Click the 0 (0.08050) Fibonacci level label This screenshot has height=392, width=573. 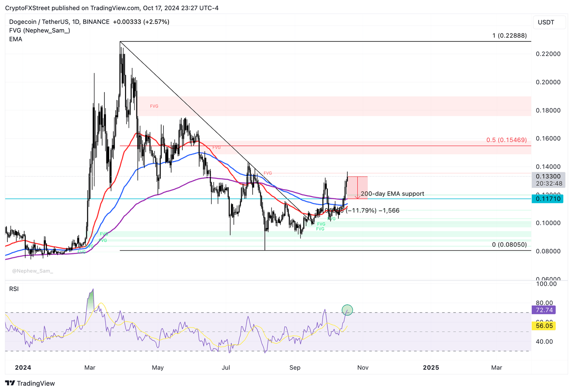[510, 245]
